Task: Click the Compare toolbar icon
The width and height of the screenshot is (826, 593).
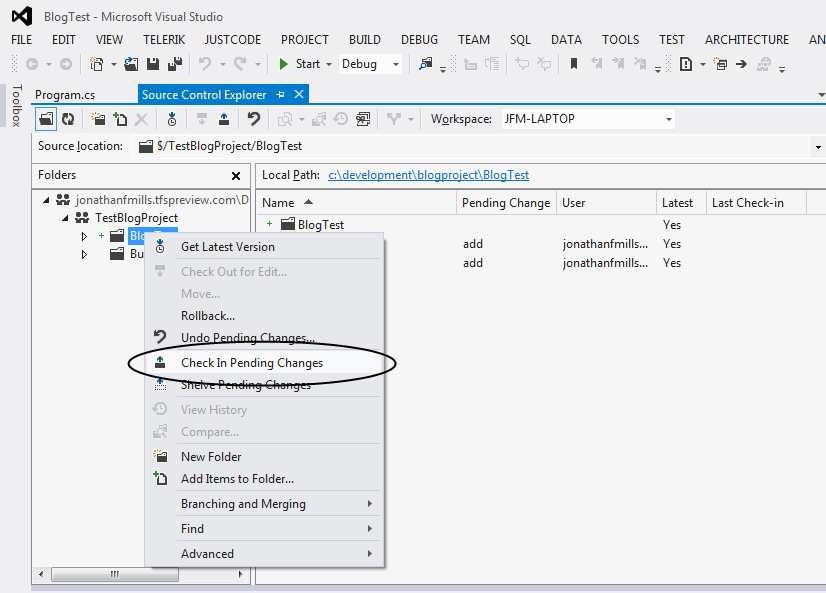Action: pyautogui.click(x=319, y=119)
